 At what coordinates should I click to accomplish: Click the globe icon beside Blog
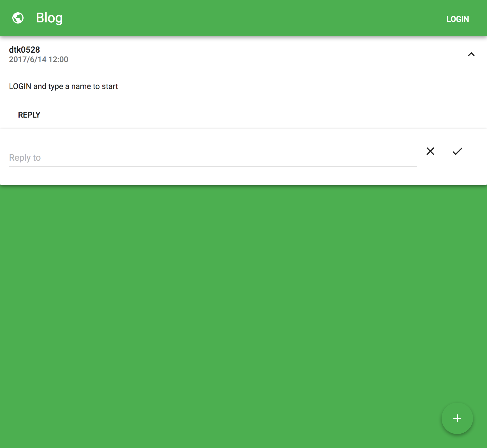(18, 18)
